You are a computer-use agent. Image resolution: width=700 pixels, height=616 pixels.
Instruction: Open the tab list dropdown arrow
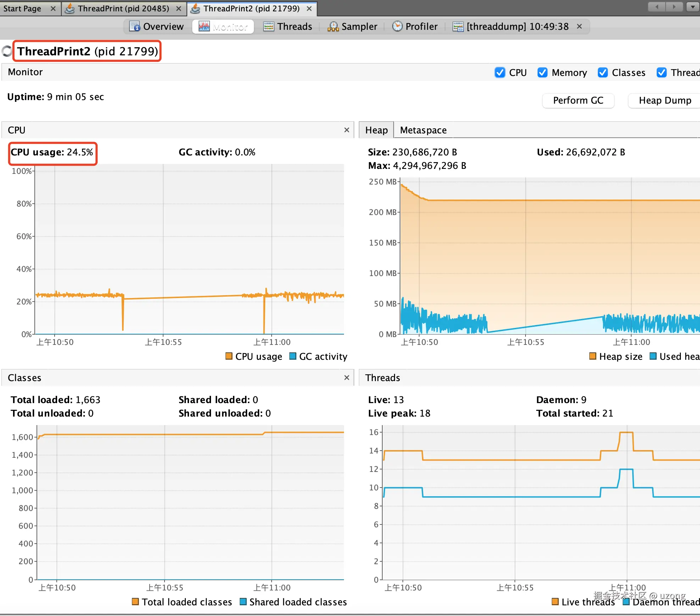[x=693, y=7]
